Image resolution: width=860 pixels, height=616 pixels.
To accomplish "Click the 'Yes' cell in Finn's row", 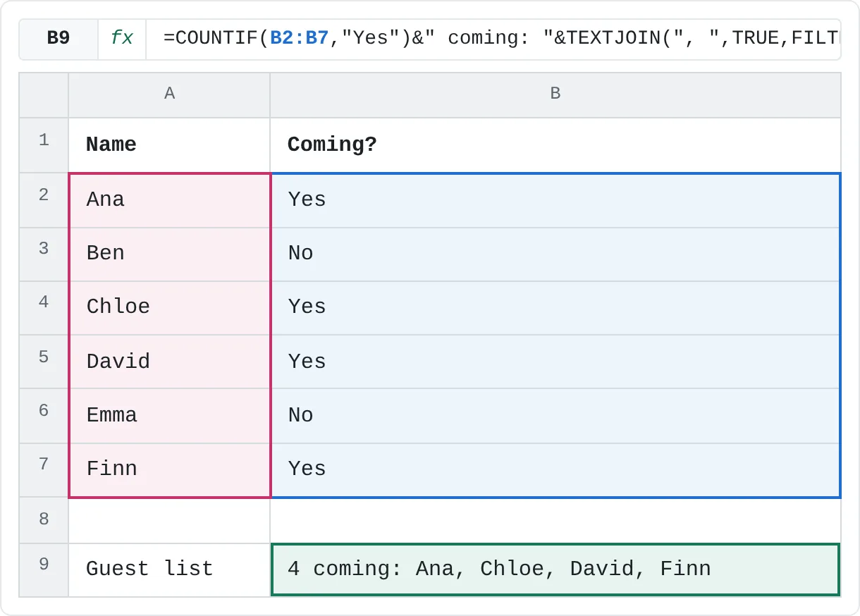I will point(555,469).
